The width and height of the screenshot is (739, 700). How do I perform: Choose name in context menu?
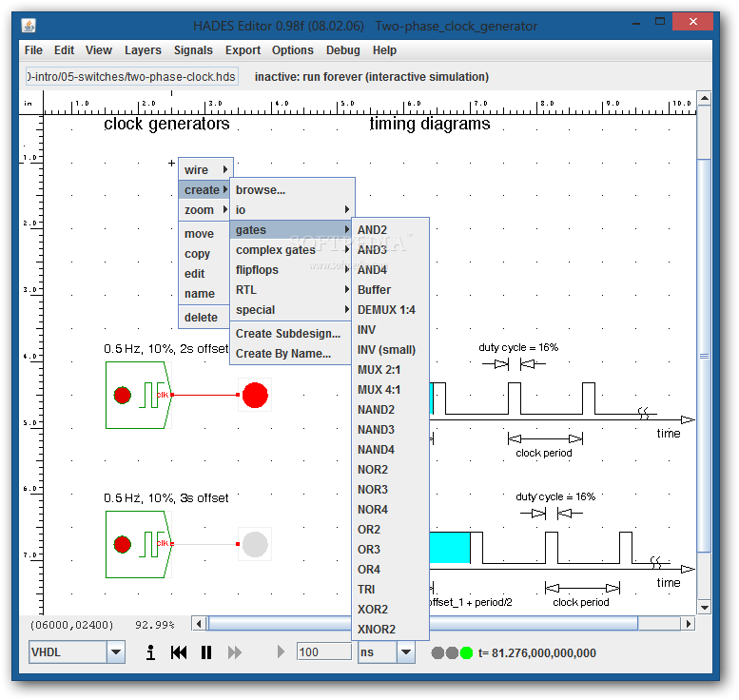(204, 294)
